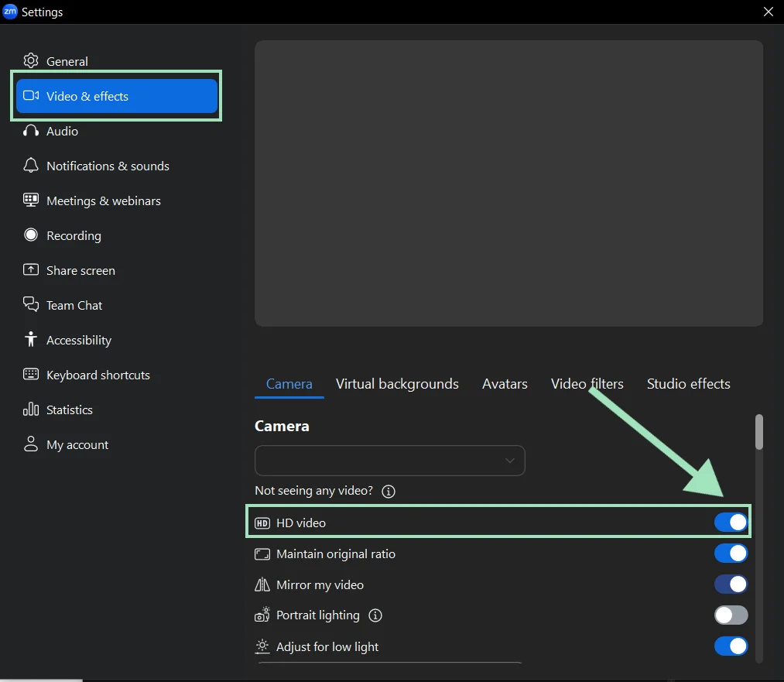This screenshot has height=682, width=784.
Task: Click the Mirror my video icon
Action: [262, 584]
